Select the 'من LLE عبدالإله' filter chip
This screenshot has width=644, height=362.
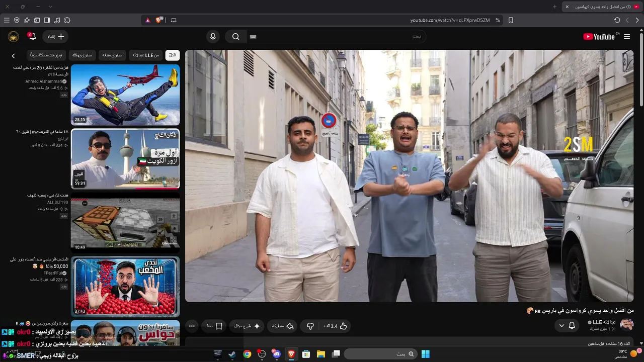click(x=145, y=55)
